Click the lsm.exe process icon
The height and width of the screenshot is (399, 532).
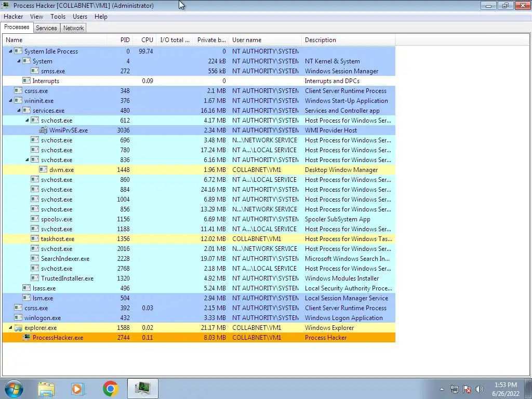[26, 298]
